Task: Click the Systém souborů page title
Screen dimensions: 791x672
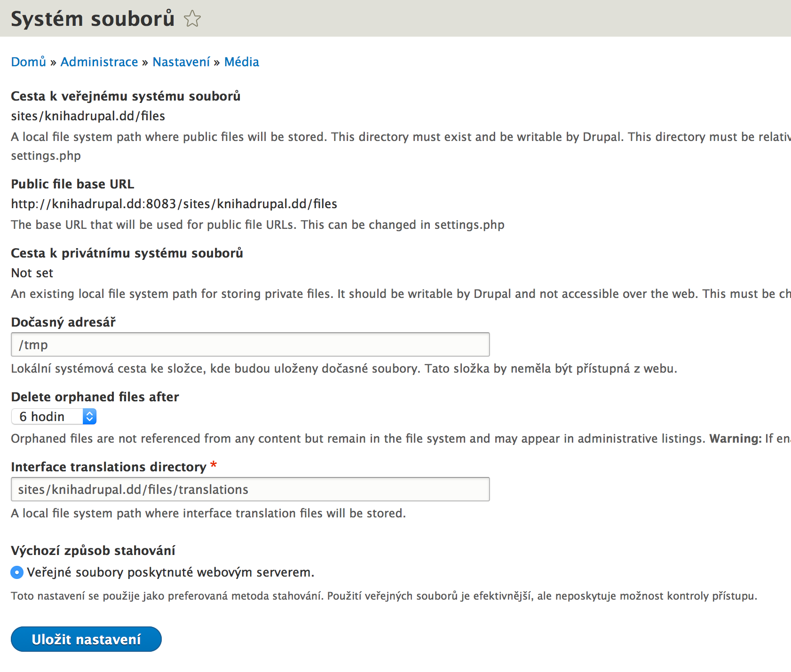Action: click(93, 19)
